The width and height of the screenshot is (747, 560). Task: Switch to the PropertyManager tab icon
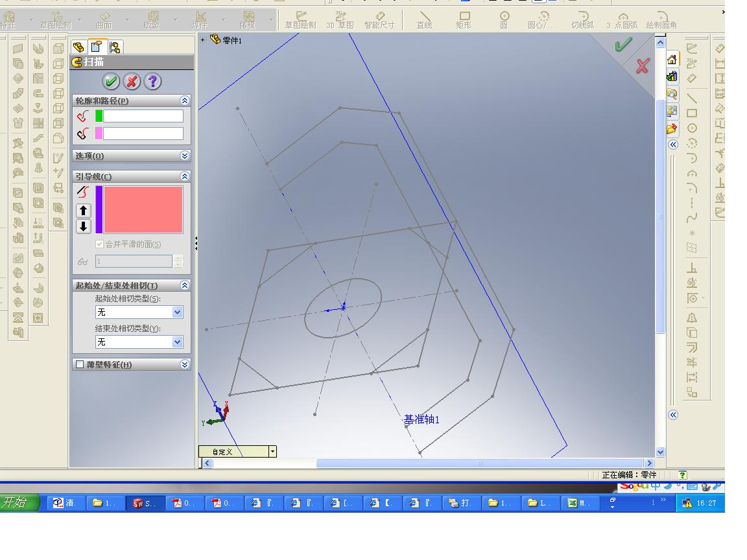tap(97, 46)
